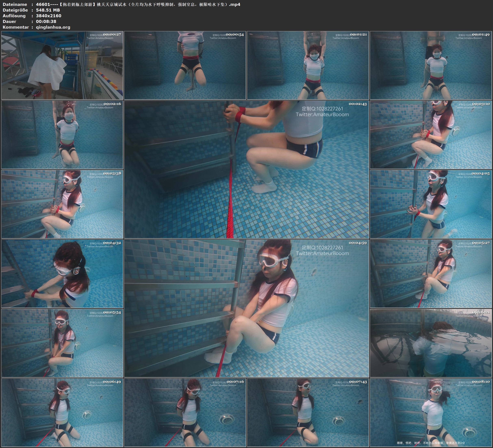Click the frame labeled 00:01:49
Image resolution: width=493 pixels, height=448 pixels.
pos(431,65)
